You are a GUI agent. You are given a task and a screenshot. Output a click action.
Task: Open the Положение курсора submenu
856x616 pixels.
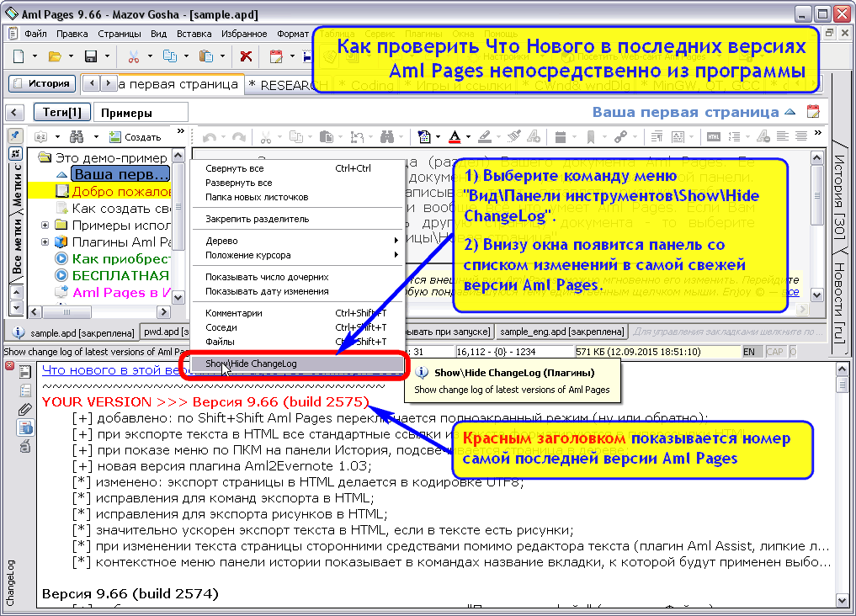point(297,255)
